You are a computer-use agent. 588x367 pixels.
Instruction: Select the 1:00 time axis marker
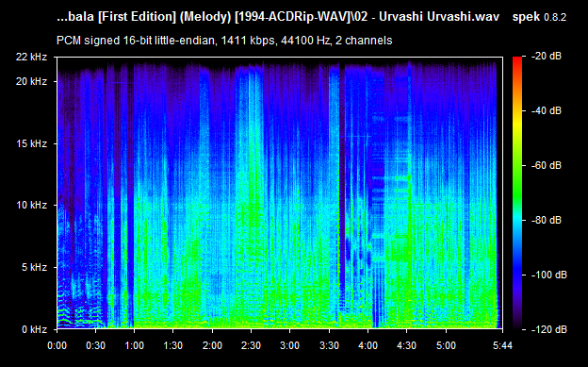[x=134, y=345]
